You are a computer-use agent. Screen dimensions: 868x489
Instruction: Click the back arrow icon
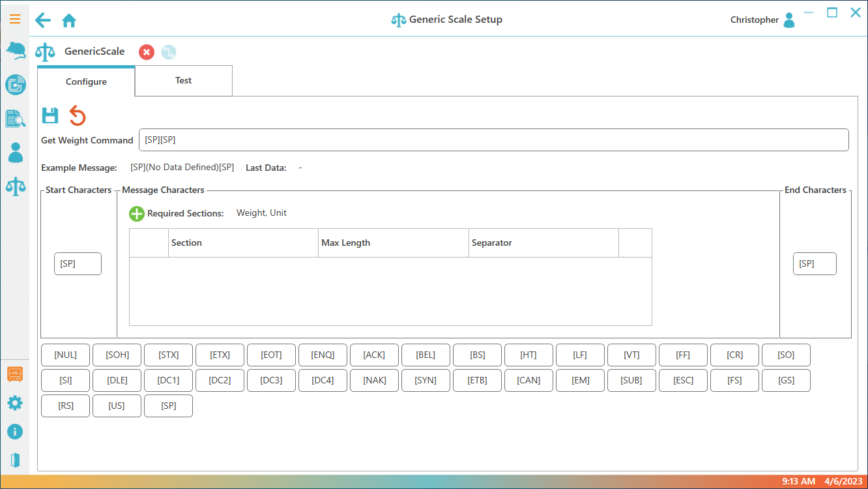point(43,20)
